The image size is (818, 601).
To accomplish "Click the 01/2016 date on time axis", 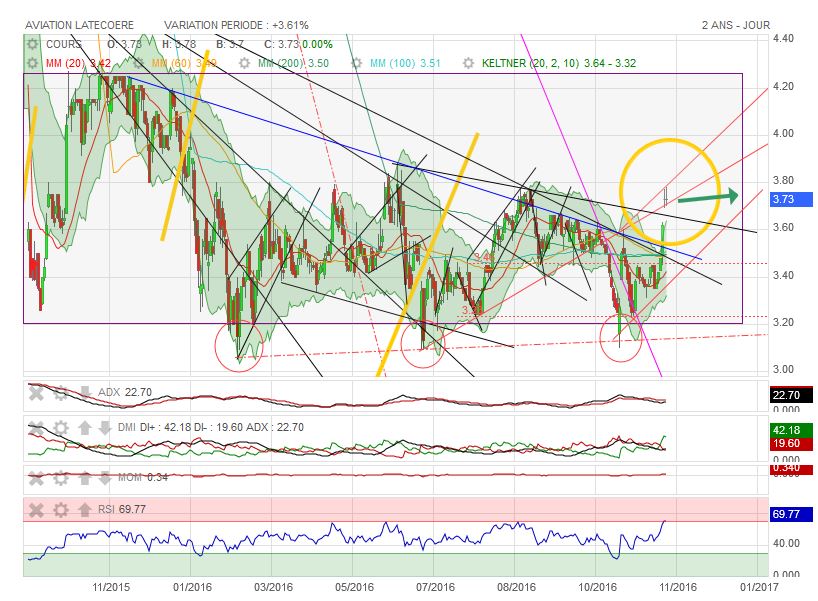I will [193, 587].
